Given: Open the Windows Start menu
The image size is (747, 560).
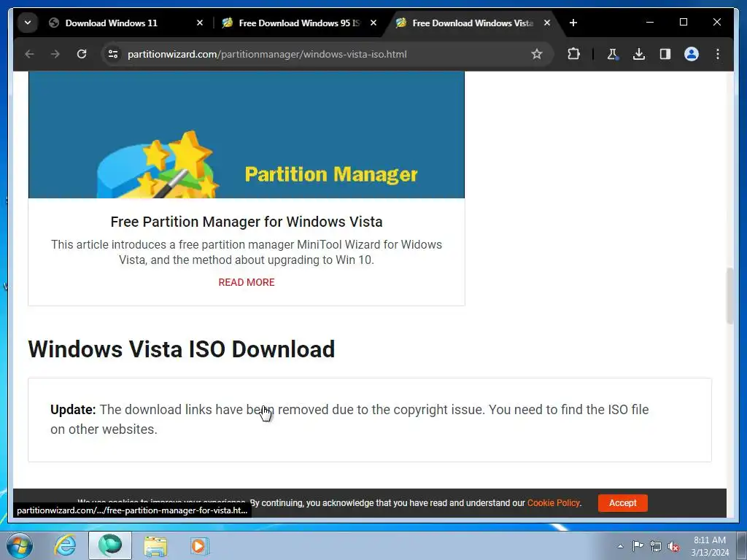Looking at the screenshot, I should point(20,545).
